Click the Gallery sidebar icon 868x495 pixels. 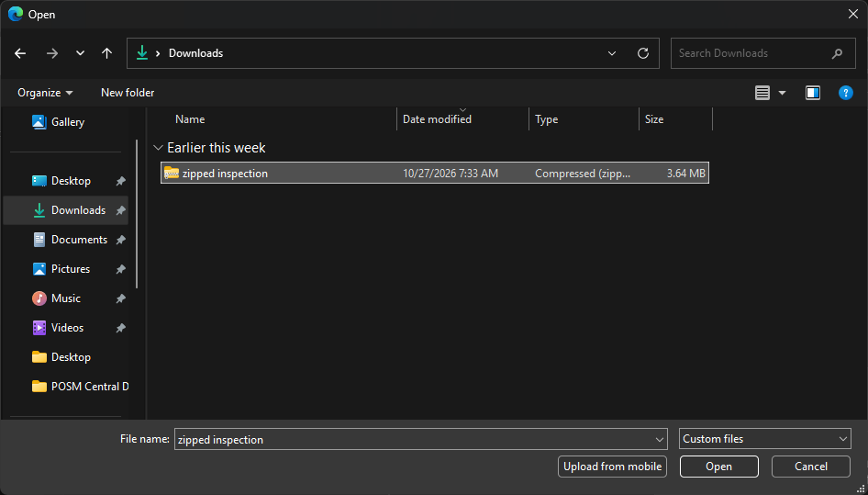coord(39,122)
